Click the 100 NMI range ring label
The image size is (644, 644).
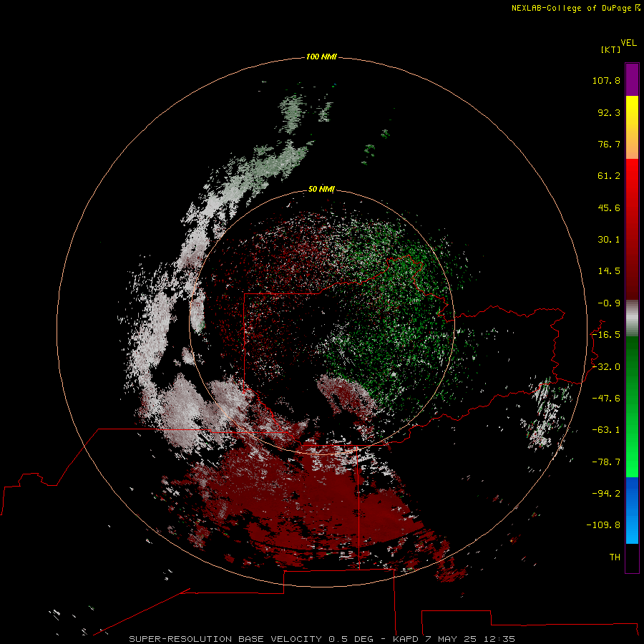(x=321, y=57)
